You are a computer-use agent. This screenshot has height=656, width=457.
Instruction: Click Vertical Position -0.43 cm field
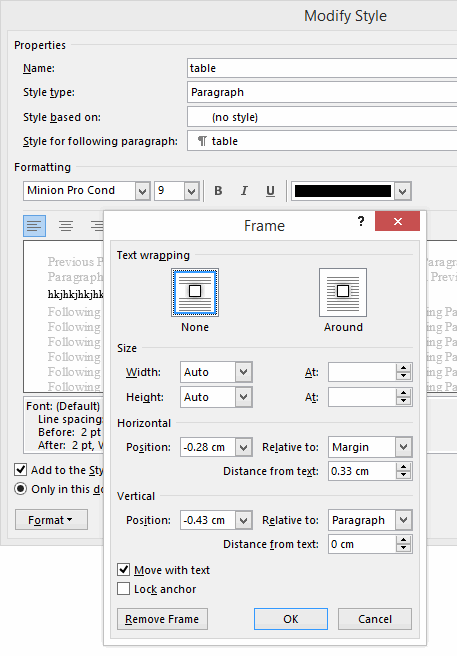click(208, 520)
